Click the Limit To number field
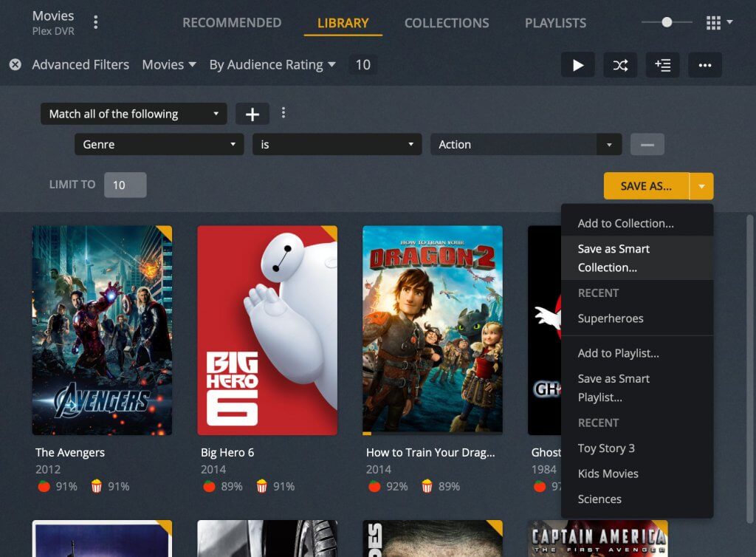Viewport: 756px width, 557px height. [x=125, y=185]
